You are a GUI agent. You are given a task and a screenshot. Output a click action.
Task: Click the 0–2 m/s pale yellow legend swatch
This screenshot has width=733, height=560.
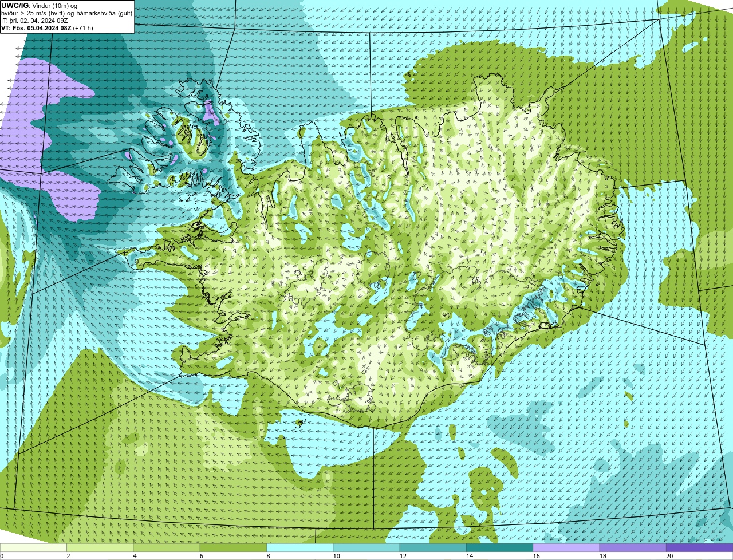pos(33,547)
